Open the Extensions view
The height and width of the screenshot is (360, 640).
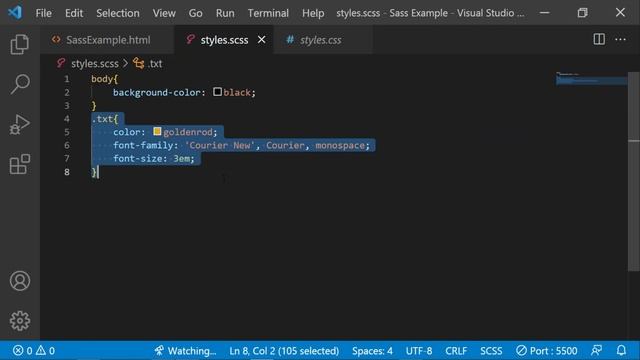coord(20,164)
